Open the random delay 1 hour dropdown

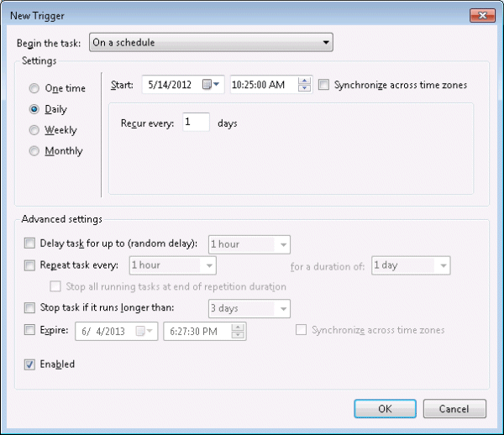[x=249, y=244]
